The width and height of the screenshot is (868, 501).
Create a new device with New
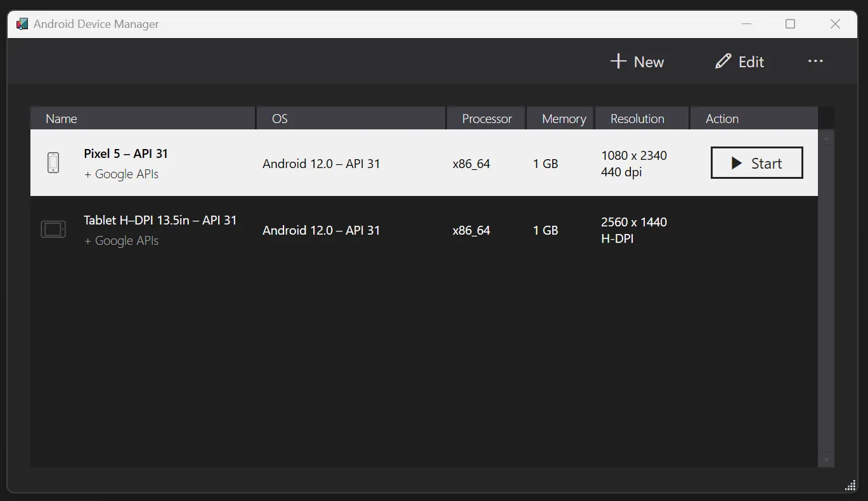pyautogui.click(x=637, y=62)
